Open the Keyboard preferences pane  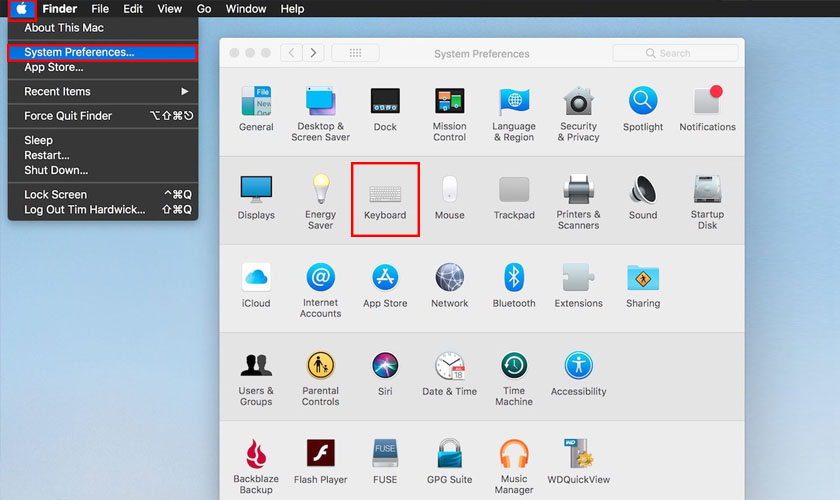coord(385,199)
